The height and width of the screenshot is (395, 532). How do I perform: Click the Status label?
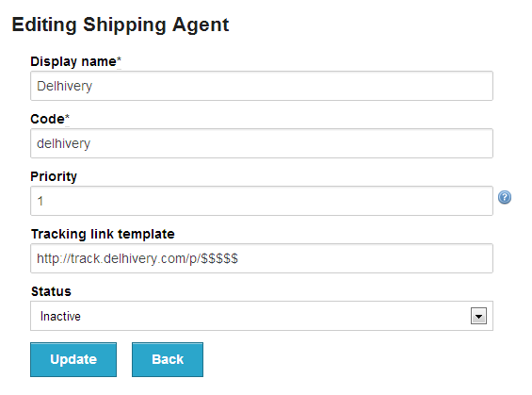51,291
